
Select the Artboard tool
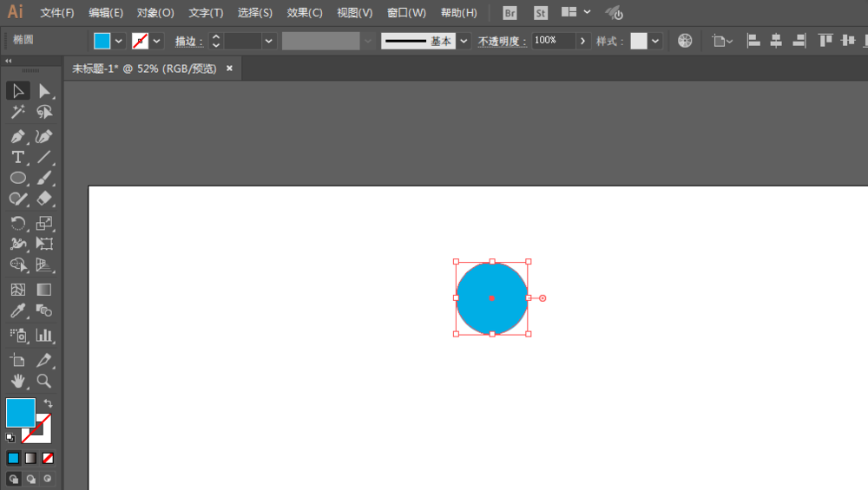click(17, 360)
